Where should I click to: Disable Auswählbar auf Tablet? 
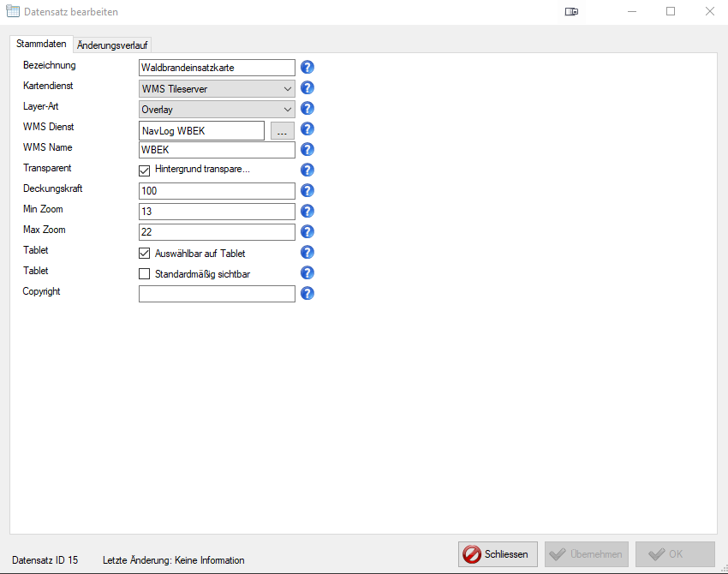[144, 252]
